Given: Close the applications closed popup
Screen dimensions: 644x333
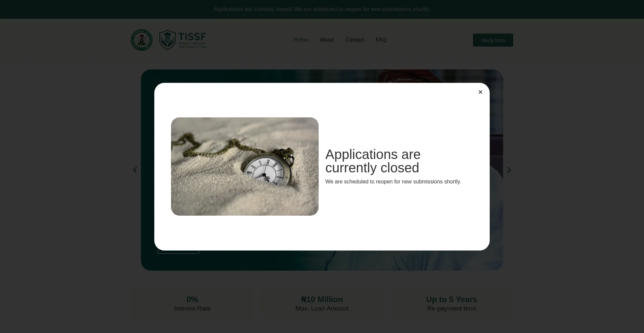Looking at the screenshot, I should coord(480,92).
